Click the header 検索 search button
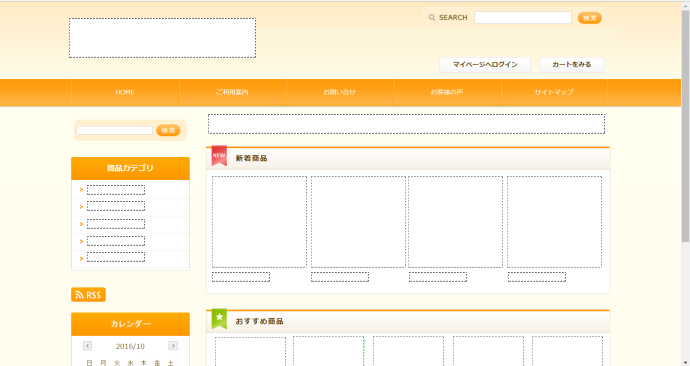This screenshot has height=366, width=690. click(590, 18)
